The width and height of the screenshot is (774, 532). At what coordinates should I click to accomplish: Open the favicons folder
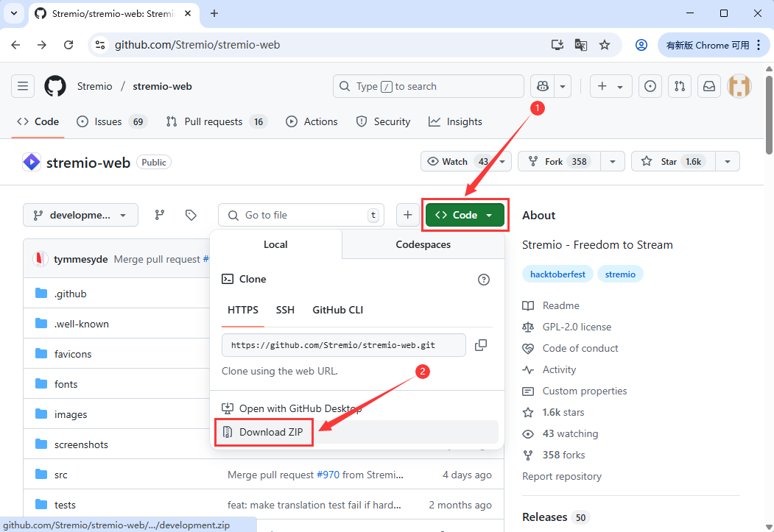pyautogui.click(x=73, y=354)
